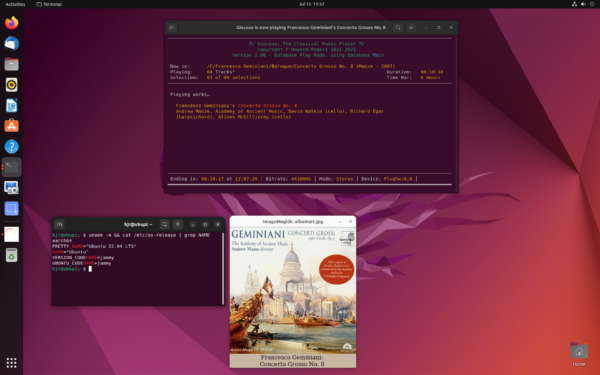
Task: Launch Rhythmbox from the dock
Action: pyautogui.click(x=11, y=85)
